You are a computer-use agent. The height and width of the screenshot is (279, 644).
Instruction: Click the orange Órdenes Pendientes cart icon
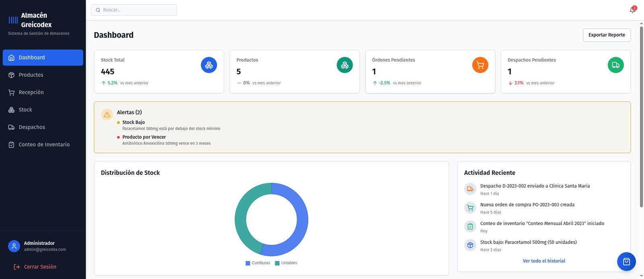480,65
